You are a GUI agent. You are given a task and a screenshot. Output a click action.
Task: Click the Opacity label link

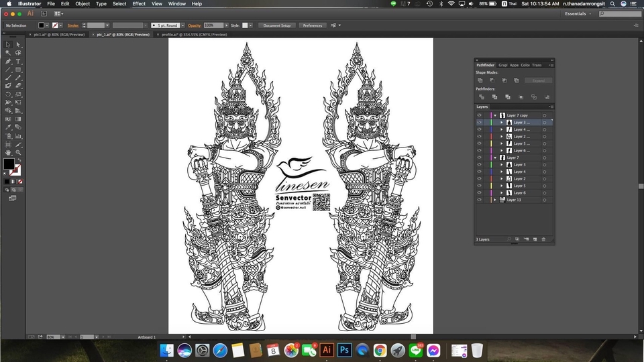(195, 25)
